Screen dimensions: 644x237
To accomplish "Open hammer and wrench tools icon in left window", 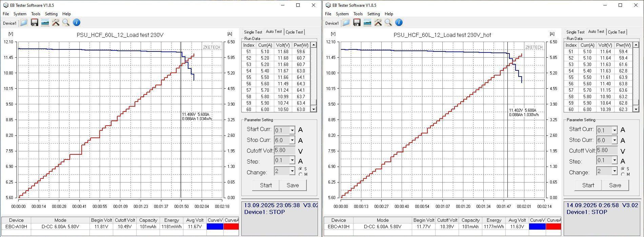I will [56, 23].
